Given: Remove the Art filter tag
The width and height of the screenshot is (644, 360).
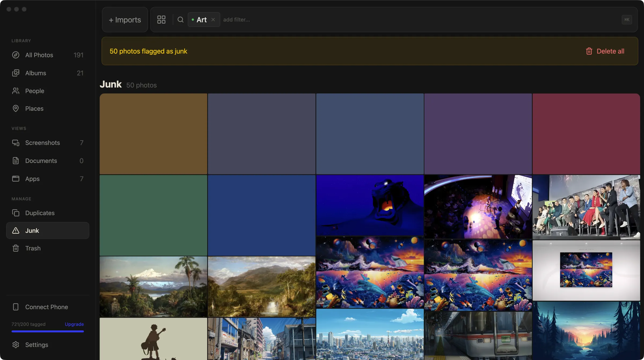Looking at the screenshot, I should 213,20.
